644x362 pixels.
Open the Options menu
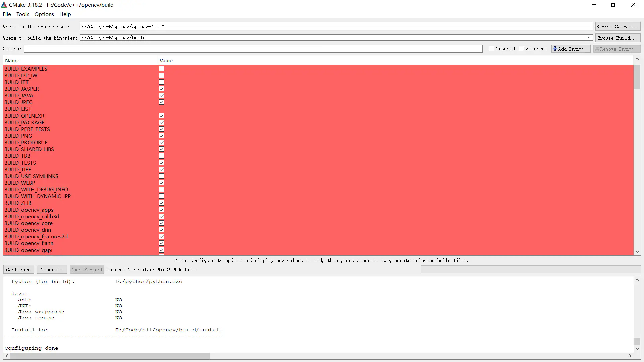click(x=44, y=14)
